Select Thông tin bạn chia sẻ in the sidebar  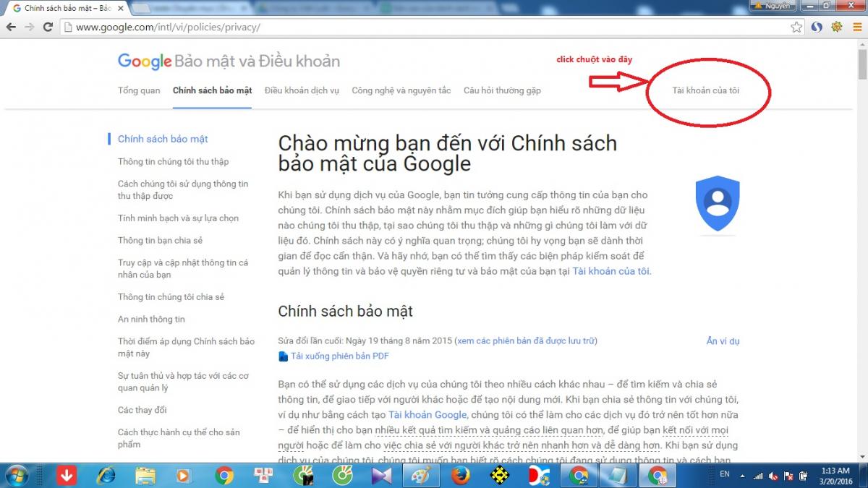pyautogui.click(x=163, y=239)
